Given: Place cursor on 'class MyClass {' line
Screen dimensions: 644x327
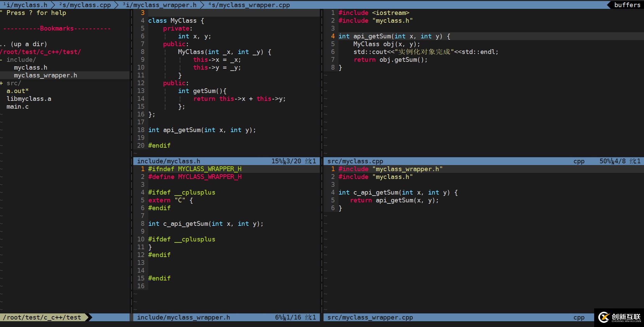Looking at the screenshot, I should (x=176, y=21).
